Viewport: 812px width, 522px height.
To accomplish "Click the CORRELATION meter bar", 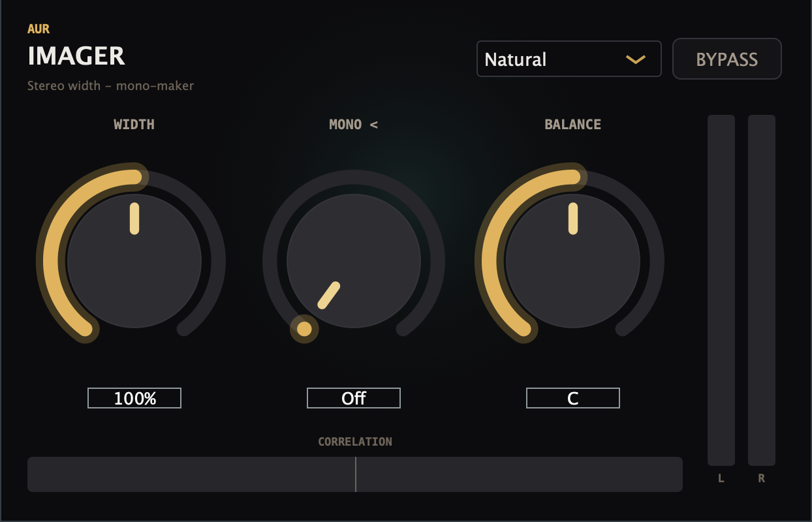I will click(355, 474).
